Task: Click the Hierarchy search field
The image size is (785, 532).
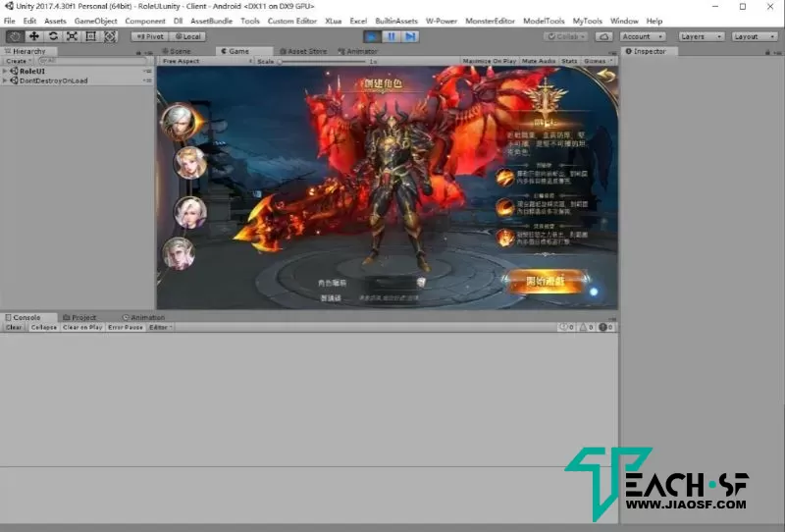Action: point(93,61)
